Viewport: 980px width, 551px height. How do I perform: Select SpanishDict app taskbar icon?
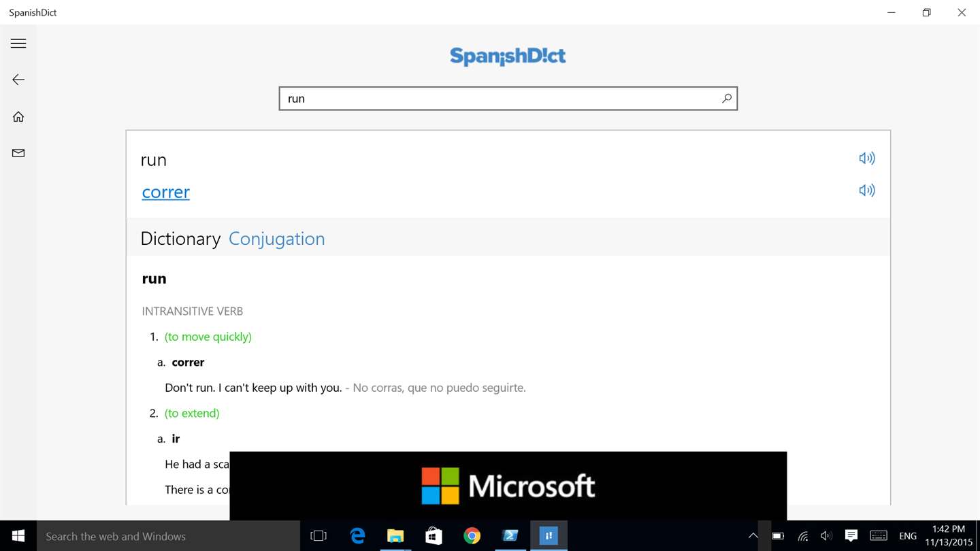click(548, 536)
